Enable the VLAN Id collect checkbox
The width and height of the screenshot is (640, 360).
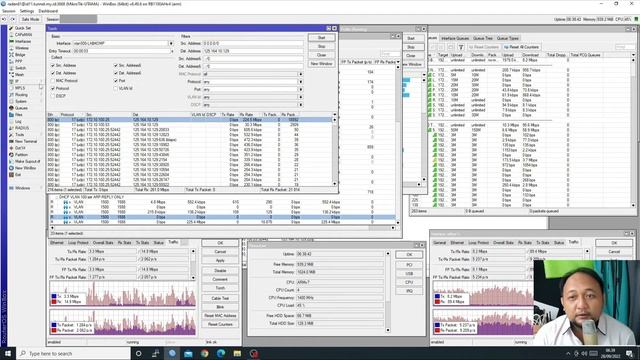click(116, 88)
